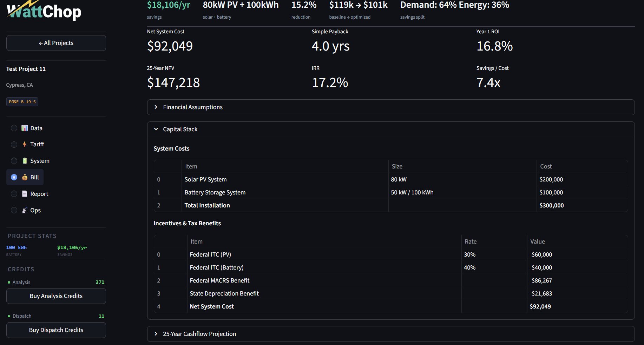Select the Solar PV System table row

pos(285,179)
